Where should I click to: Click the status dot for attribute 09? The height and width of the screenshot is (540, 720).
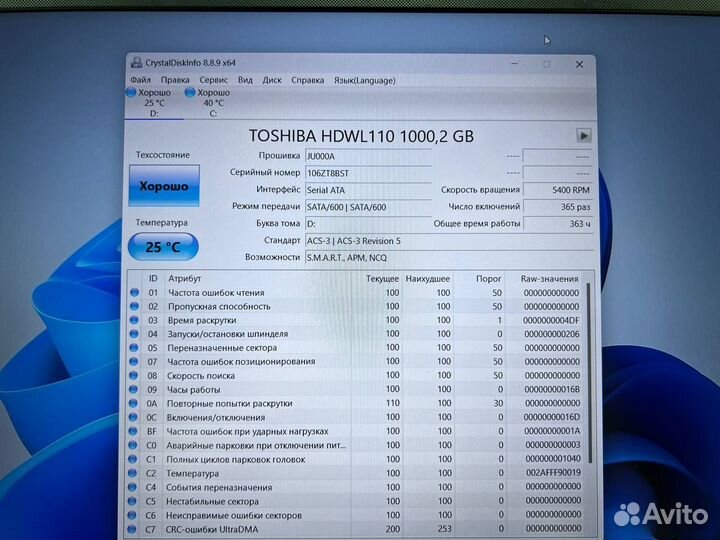pyautogui.click(x=133, y=389)
